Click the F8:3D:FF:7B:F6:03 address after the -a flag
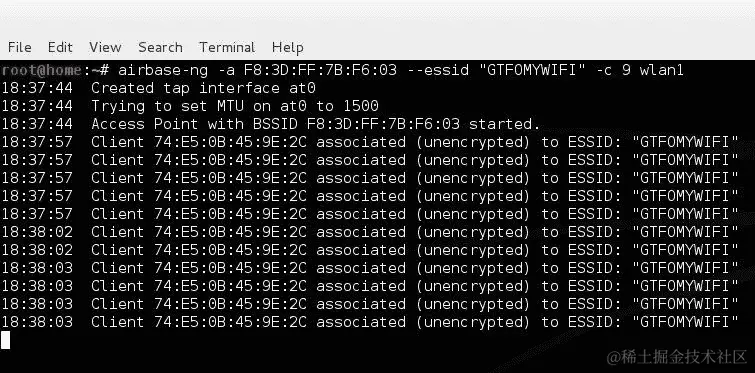Image resolution: width=755 pixels, height=373 pixels. 320,70
